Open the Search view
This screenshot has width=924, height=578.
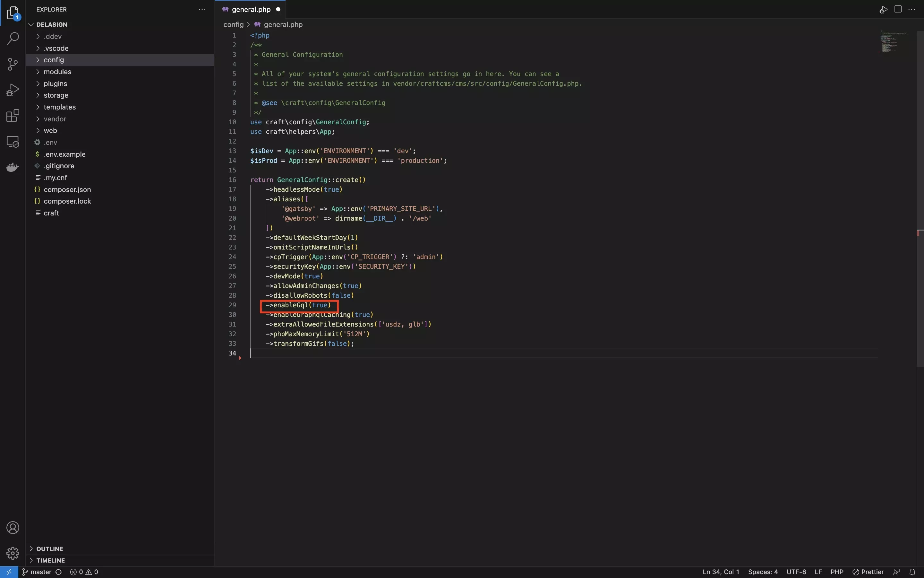point(13,38)
